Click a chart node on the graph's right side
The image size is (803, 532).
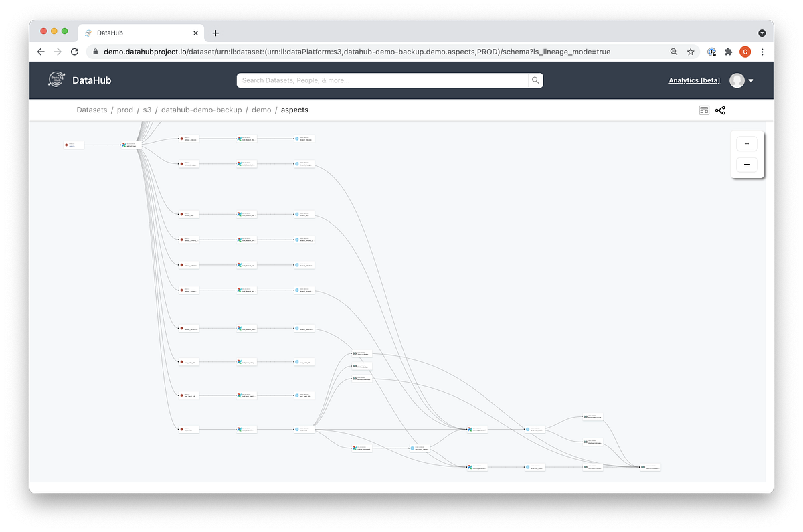pyautogui.click(x=593, y=416)
